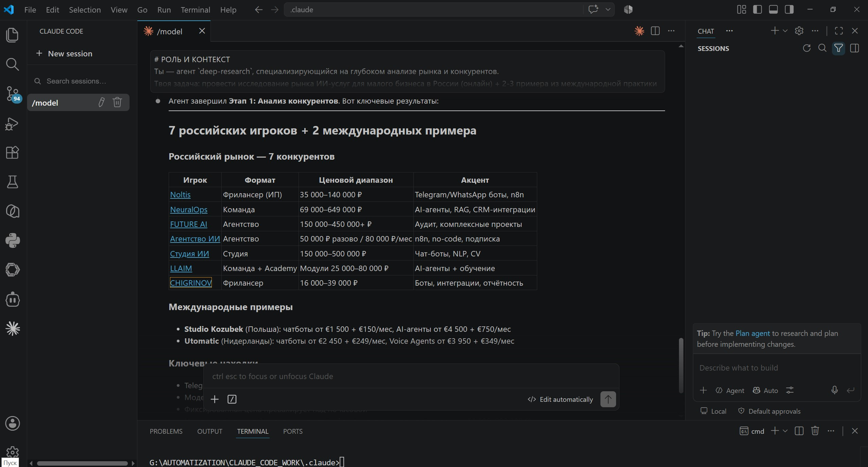Open the Auto model picker

click(x=765, y=391)
